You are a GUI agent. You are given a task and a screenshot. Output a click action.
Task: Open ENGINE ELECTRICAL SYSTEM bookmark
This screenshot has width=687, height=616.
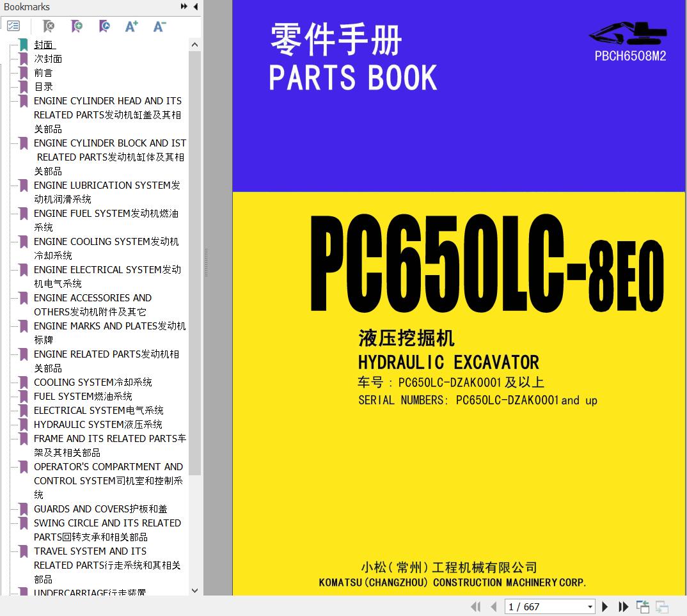pos(107,276)
